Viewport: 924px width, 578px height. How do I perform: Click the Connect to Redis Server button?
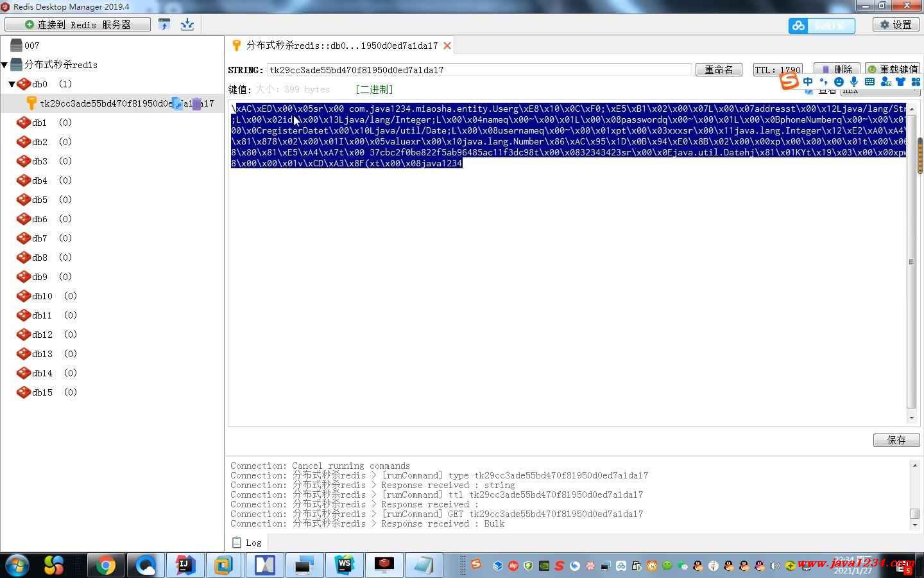tap(78, 24)
